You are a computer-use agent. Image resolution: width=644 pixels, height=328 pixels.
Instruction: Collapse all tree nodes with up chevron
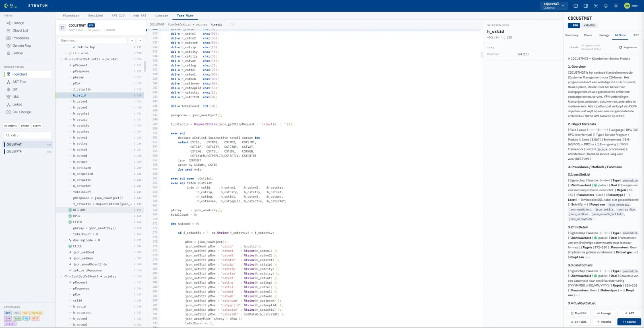click(140, 41)
